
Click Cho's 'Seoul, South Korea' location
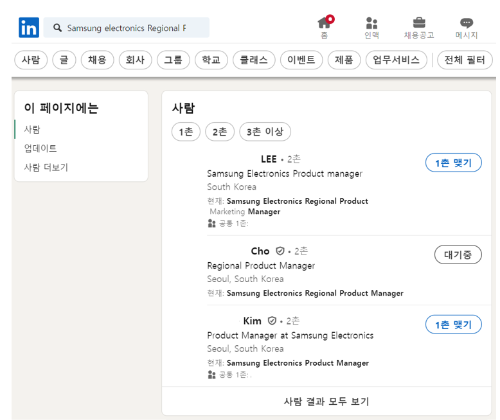click(x=245, y=279)
